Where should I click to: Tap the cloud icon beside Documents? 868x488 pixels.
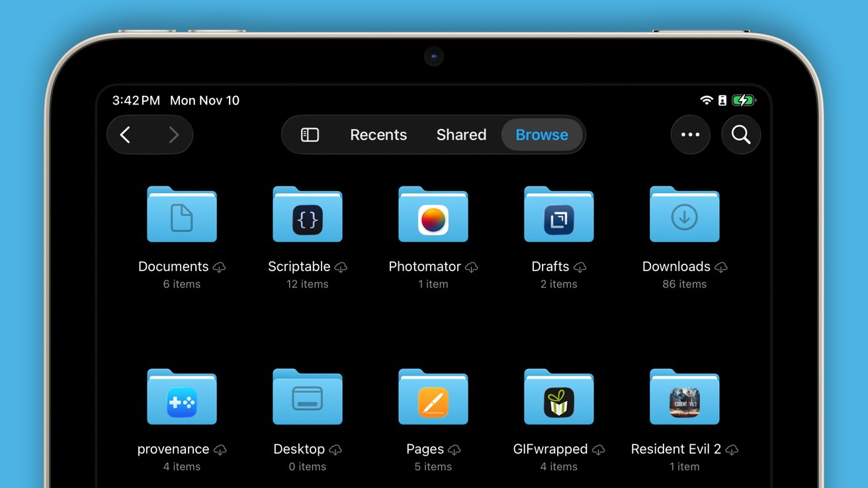[x=220, y=267]
